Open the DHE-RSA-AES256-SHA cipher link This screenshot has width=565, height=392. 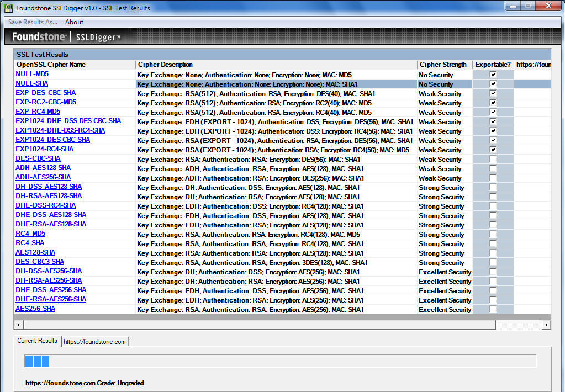pyautogui.click(x=51, y=299)
